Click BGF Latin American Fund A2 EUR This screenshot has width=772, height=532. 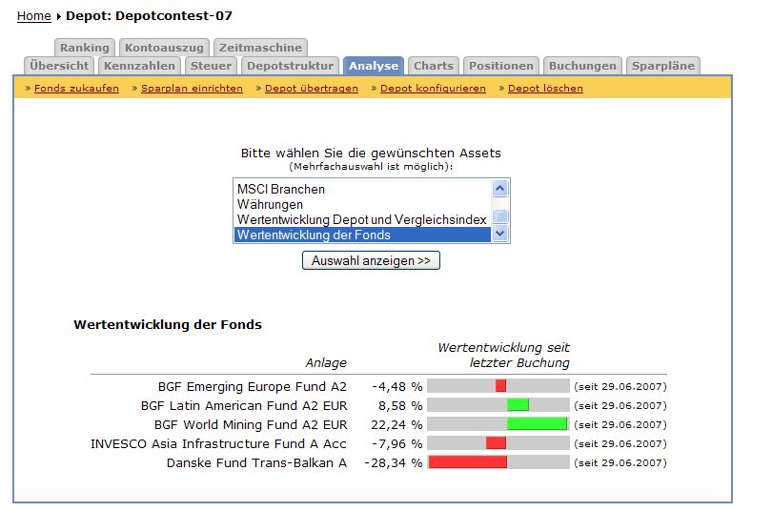pos(244,406)
